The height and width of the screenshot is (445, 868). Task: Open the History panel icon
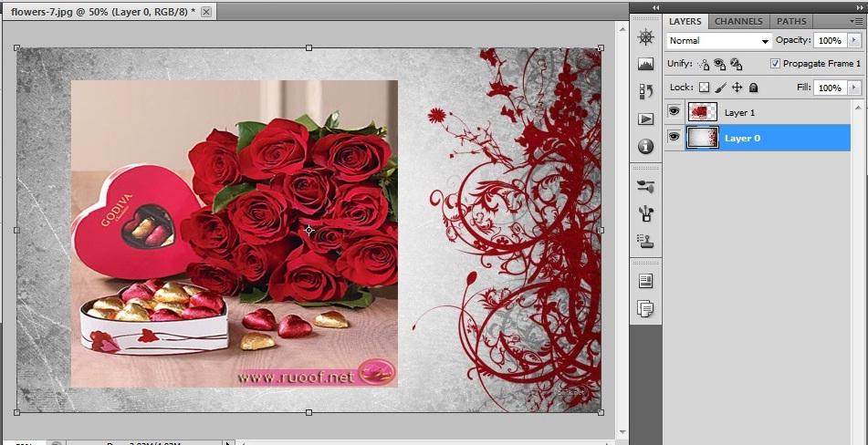pos(646,91)
